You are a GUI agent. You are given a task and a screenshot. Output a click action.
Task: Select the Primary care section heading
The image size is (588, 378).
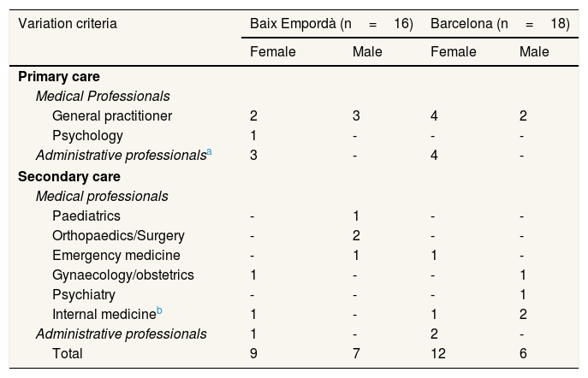coord(59,76)
